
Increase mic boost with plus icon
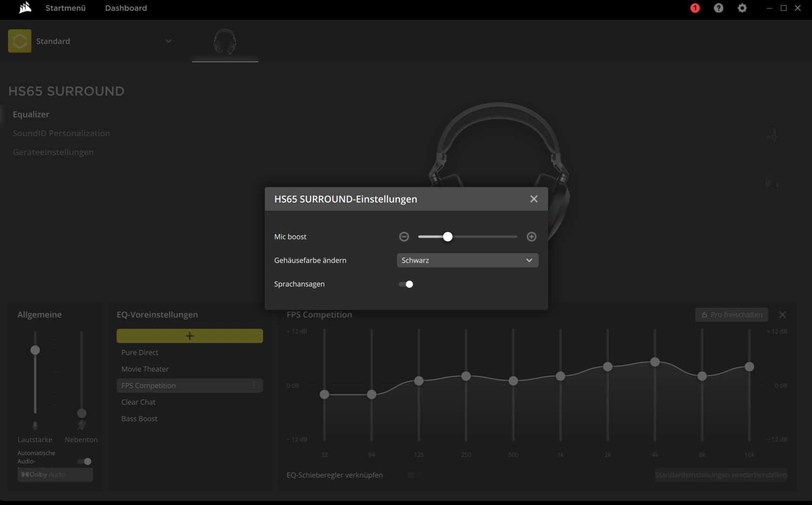531,237
